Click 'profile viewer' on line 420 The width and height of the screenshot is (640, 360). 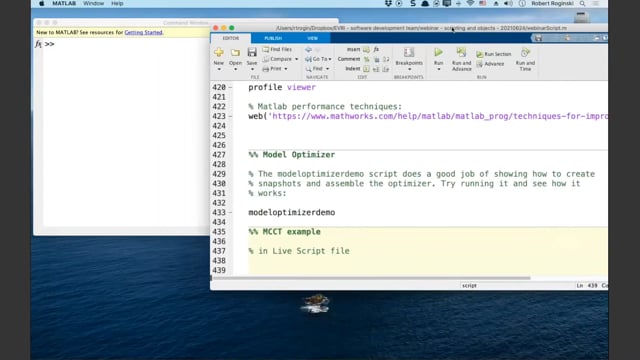click(x=282, y=87)
